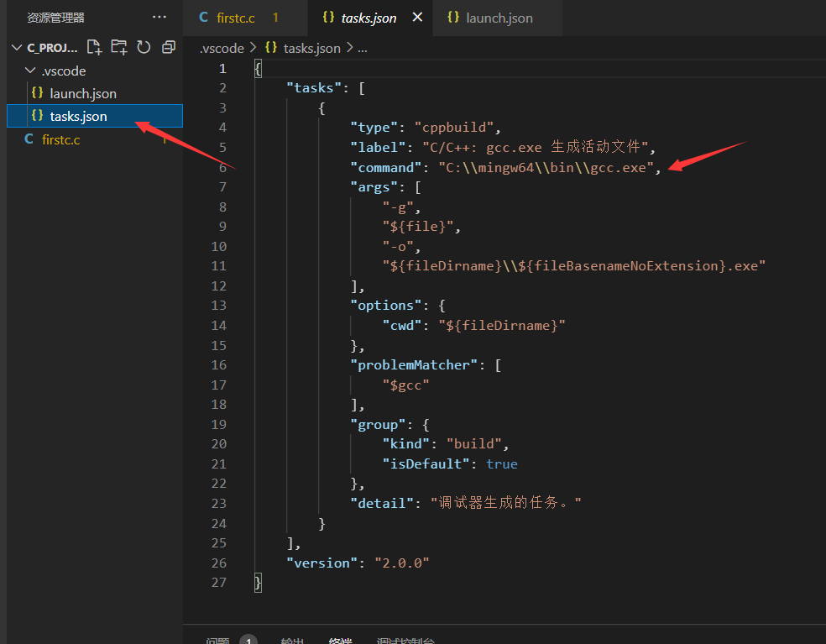Click line number 12 in the gutter
The height and width of the screenshot is (644, 826).
pyautogui.click(x=218, y=286)
